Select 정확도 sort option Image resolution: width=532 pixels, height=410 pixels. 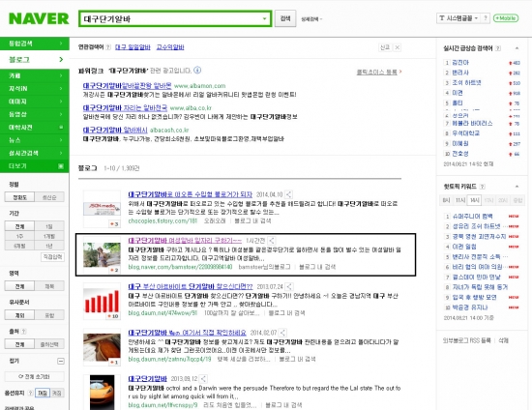[x=19, y=197]
